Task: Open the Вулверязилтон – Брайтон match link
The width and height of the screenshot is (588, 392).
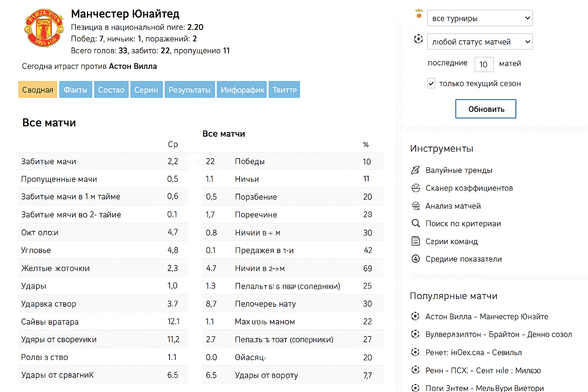Action: coord(498,334)
